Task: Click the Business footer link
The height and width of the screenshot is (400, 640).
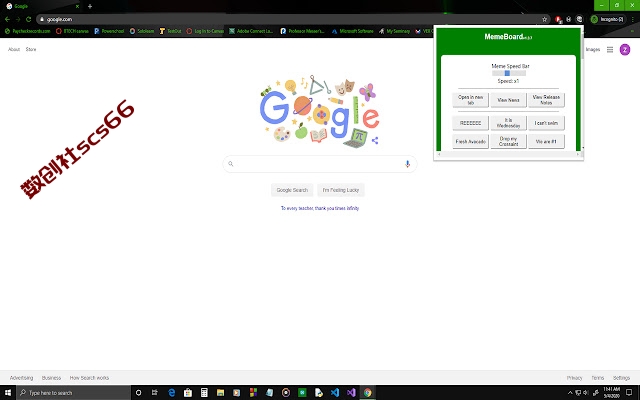Action: coord(51,378)
